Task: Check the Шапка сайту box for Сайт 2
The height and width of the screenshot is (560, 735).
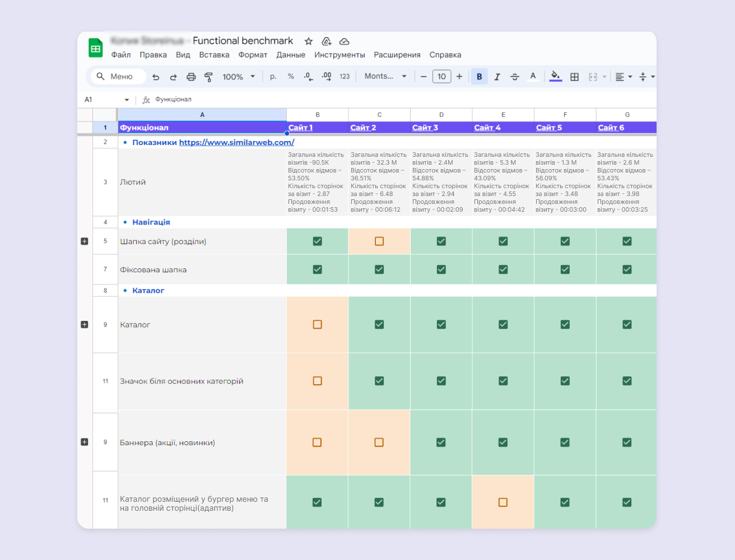Action: coord(379,241)
